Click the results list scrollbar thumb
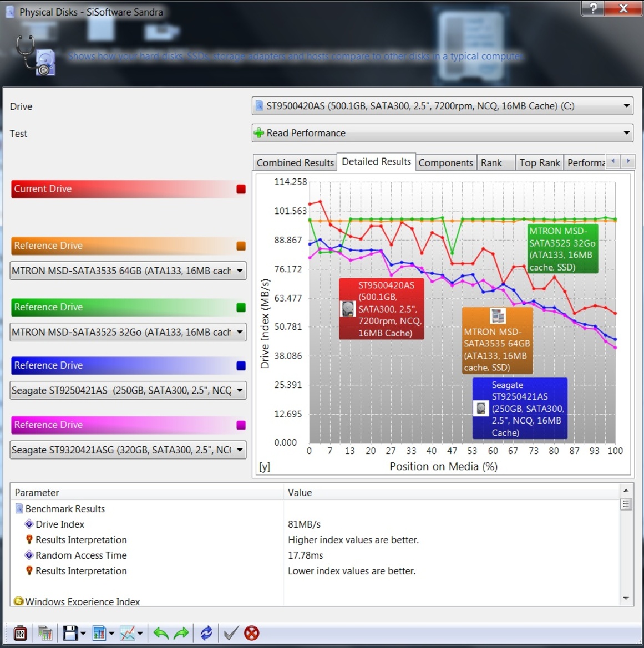Screen dimensions: 644x648 pyautogui.click(x=626, y=504)
